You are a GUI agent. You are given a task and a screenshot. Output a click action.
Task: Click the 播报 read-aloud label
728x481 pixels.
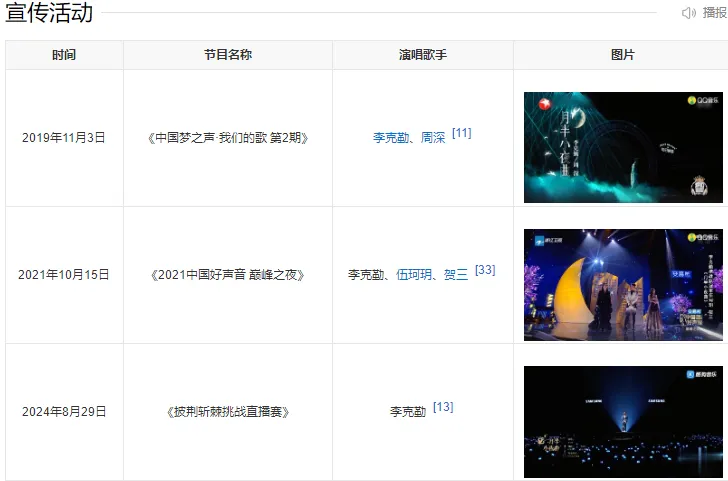(715, 13)
